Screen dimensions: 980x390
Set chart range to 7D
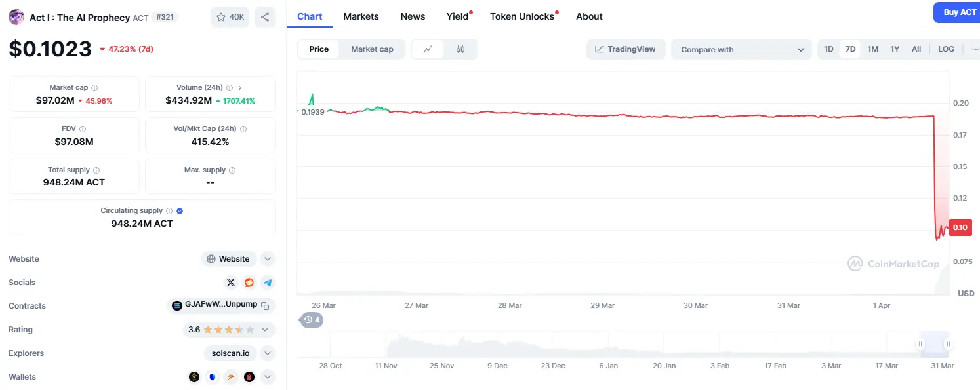tap(850, 49)
